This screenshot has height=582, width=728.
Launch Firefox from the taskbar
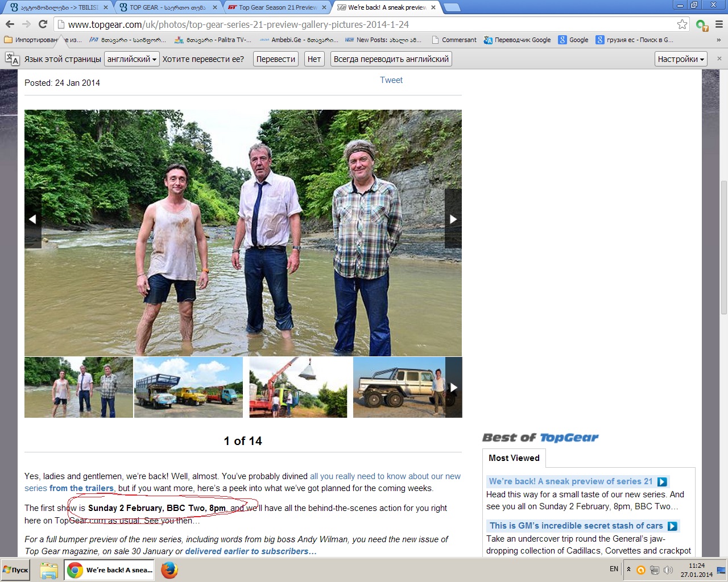[x=169, y=570]
